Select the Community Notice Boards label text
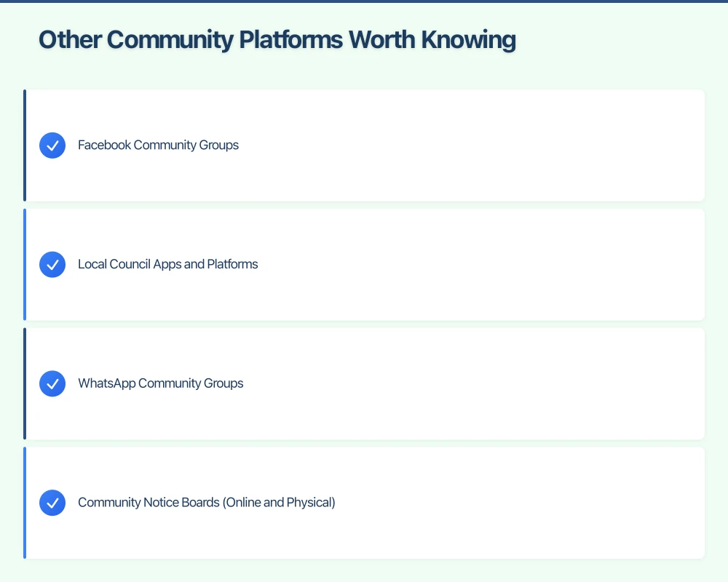The image size is (728, 582). [x=206, y=502]
